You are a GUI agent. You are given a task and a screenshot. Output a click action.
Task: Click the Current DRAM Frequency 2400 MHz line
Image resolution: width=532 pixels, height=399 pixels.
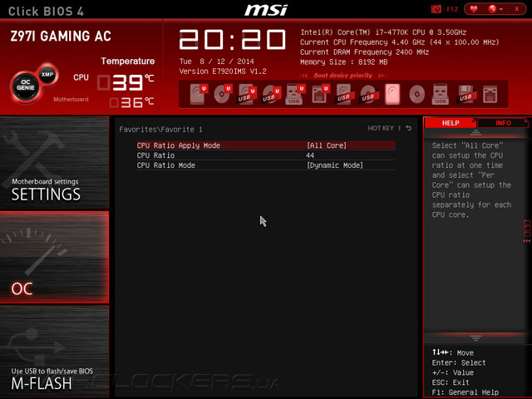[364, 52]
